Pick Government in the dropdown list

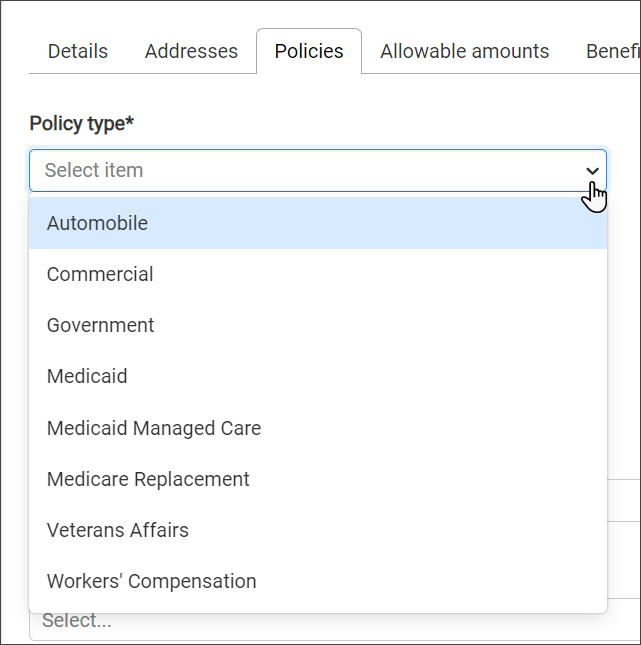point(100,325)
